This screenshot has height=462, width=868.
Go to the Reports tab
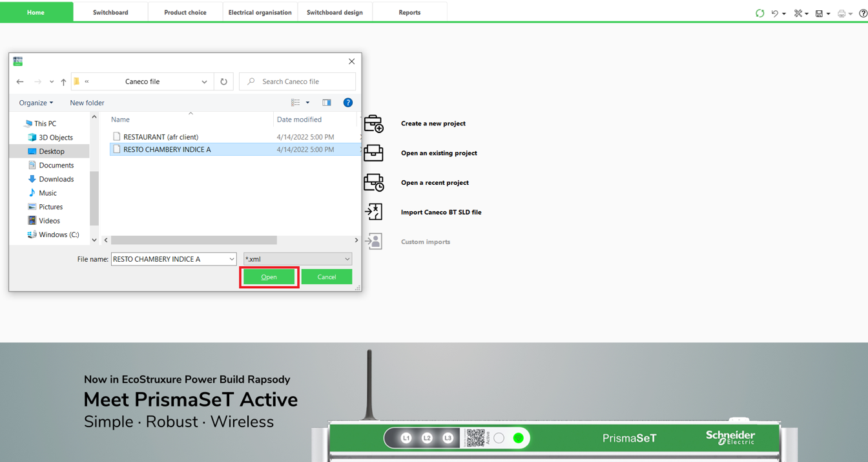tap(409, 12)
